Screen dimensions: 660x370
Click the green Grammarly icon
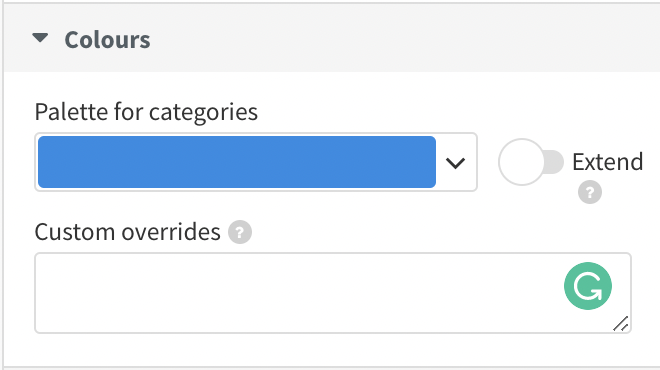pyautogui.click(x=588, y=286)
